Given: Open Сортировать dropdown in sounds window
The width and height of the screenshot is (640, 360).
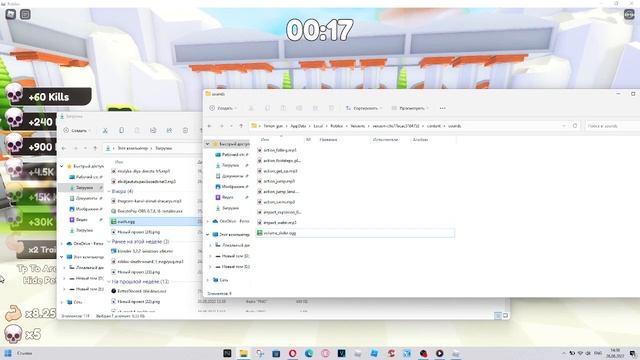Looking at the screenshot, I should pos(364,108).
